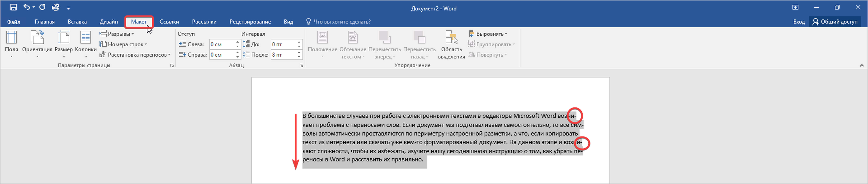Image resolution: width=868 pixels, height=184 pixels.
Task: Open the Абзац paragraph dialog launcher
Action: (301, 66)
